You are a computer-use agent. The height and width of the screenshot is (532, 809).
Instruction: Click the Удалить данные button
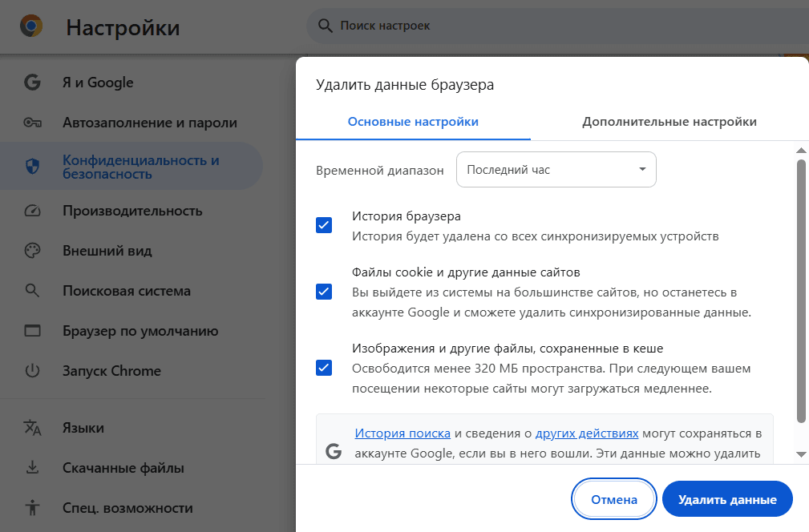pos(727,499)
